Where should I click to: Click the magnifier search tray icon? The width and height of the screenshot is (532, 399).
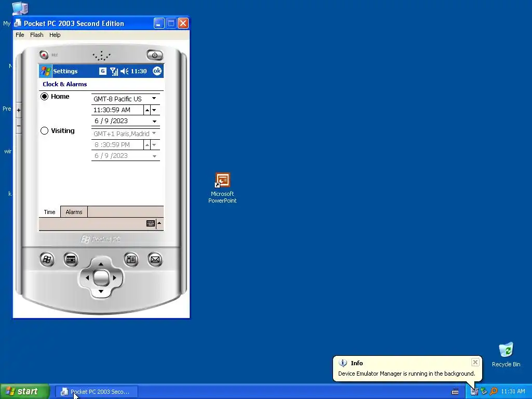coord(494,391)
